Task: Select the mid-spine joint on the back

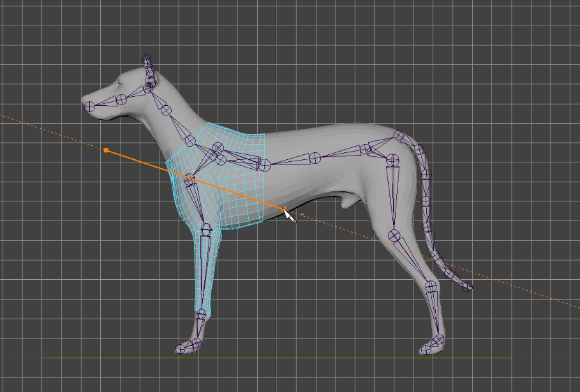Action: pyautogui.click(x=314, y=157)
